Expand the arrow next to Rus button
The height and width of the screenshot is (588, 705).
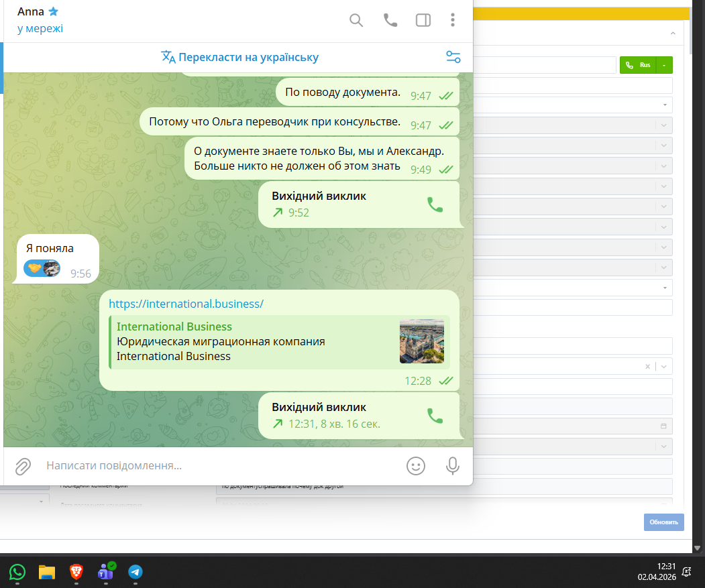click(x=664, y=65)
